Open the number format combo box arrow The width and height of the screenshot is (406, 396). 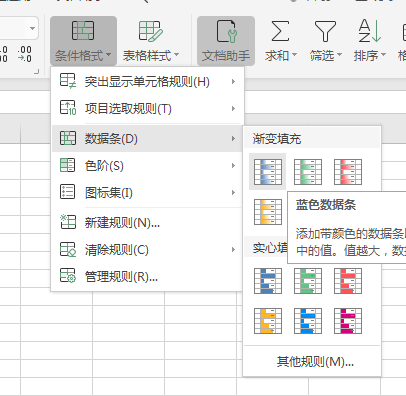coord(32,28)
